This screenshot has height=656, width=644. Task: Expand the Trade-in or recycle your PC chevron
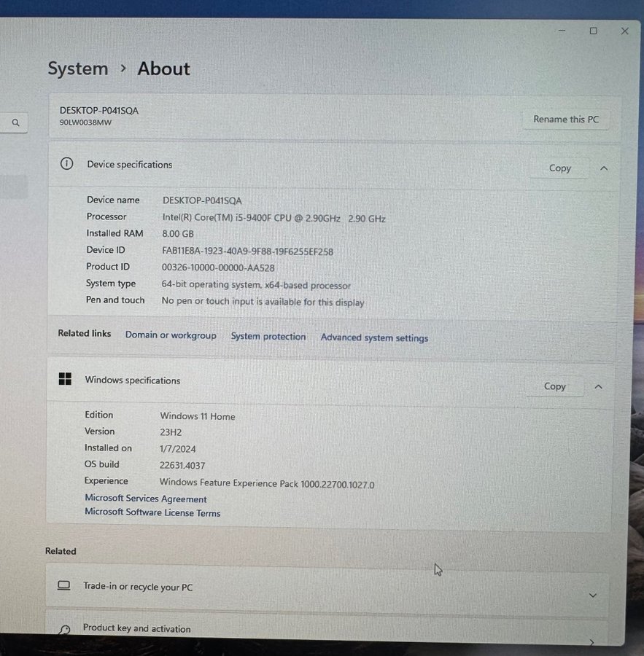point(592,596)
